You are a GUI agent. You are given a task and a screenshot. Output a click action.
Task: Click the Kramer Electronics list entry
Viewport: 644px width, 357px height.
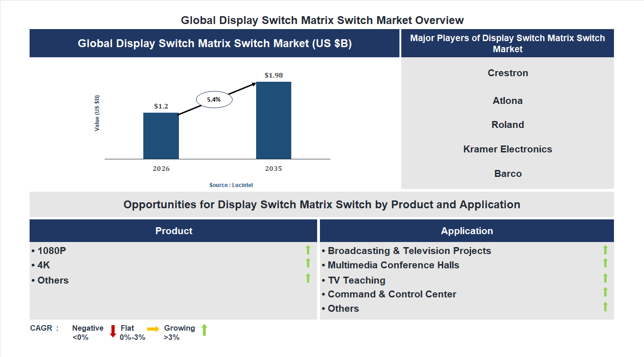pos(507,149)
